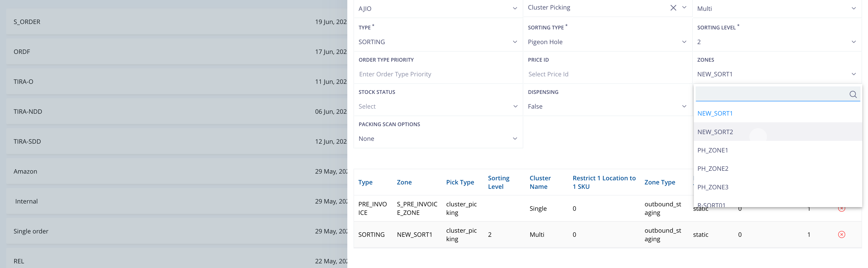The image size is (868, 268).
Task: Sort table by Type column header
Action: coord(365,182)
